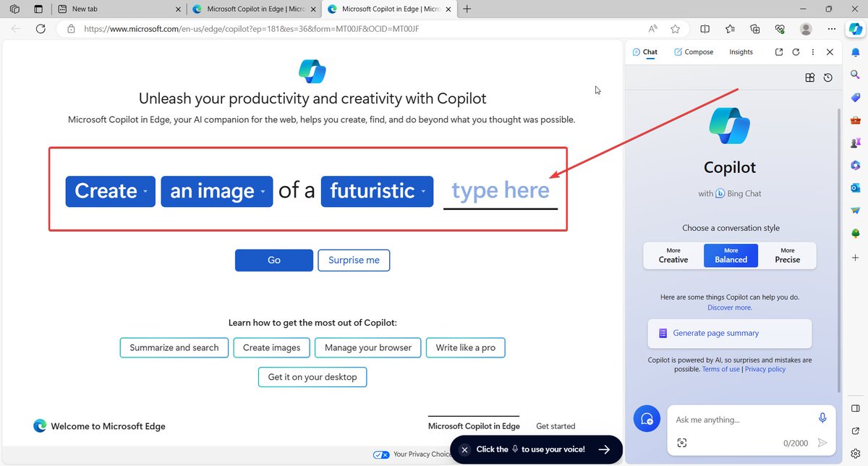Open the Copilot recent activity history icon
This screenshot has width=868, height=466.
(x=828, y=77)
